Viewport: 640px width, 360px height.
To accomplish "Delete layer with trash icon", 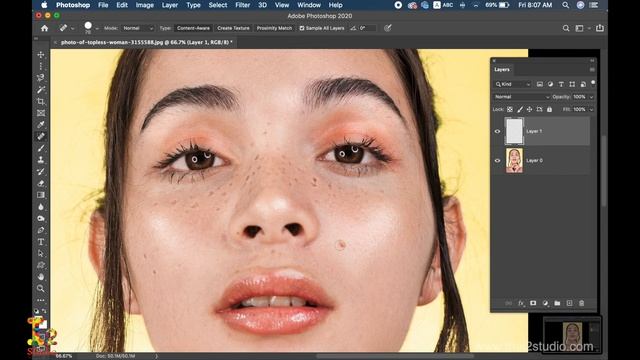I will (x=582, y=303).
